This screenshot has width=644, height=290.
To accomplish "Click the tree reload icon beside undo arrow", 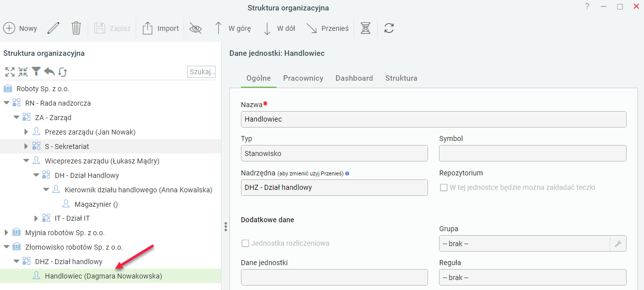I will pos(62,72).
